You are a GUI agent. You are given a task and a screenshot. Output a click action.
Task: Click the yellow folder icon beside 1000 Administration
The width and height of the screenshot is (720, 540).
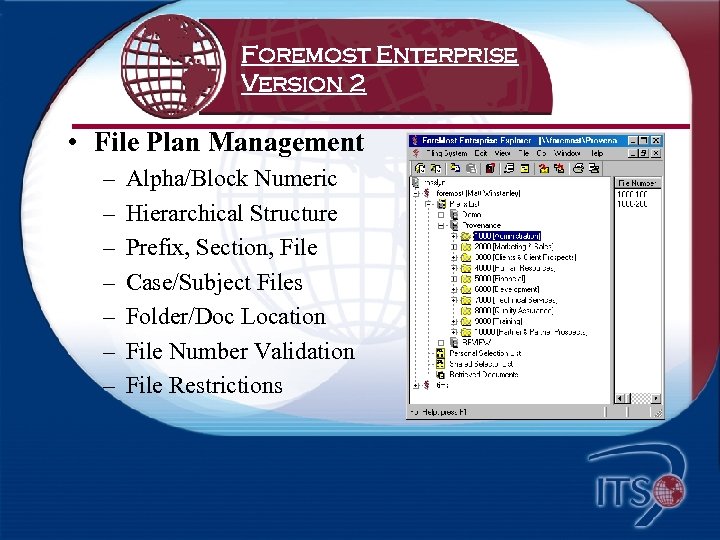pos(466,236)
